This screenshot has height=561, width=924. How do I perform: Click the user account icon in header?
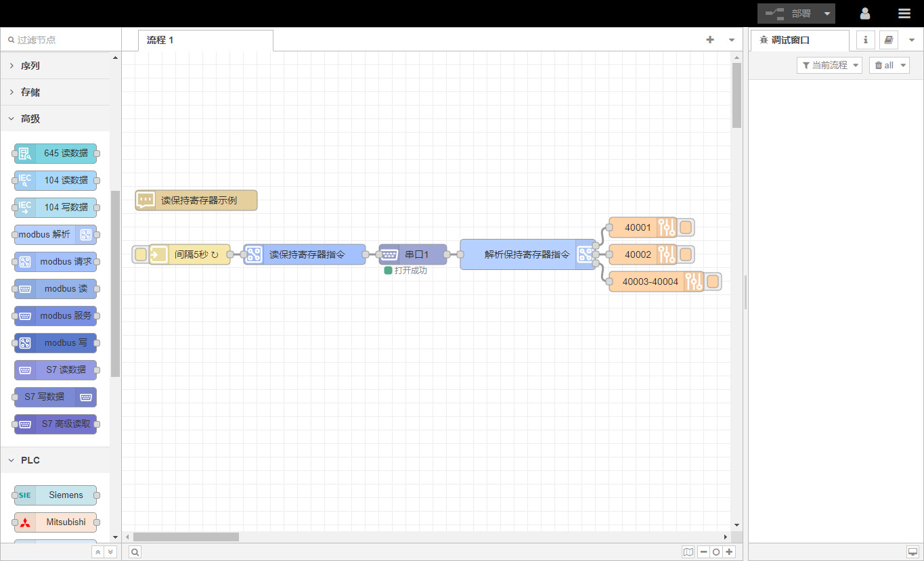tap(864, 14)
